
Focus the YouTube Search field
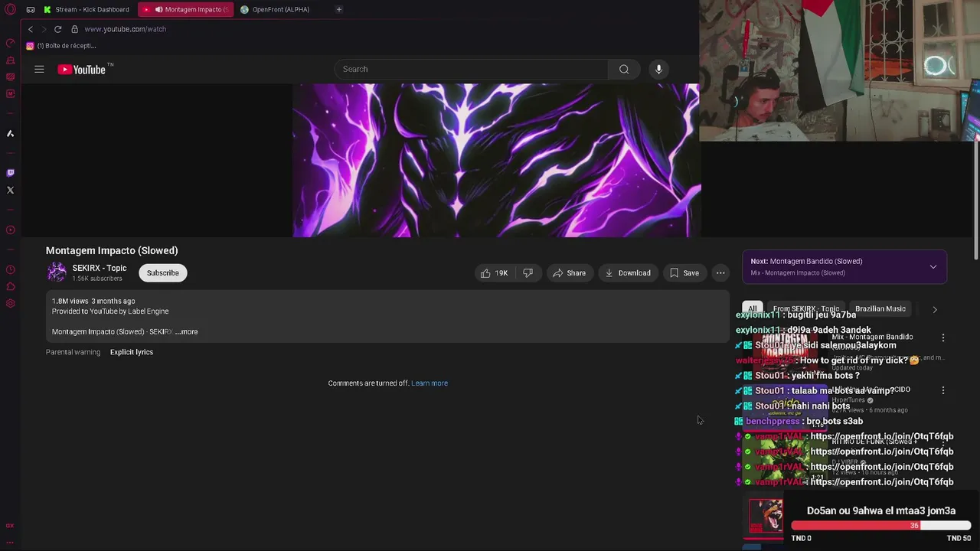[471, 69]
